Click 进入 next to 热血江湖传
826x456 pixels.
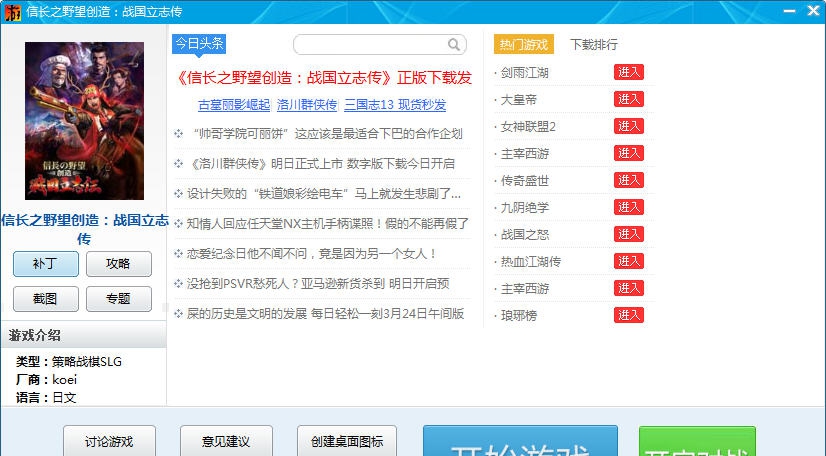click(628, 261)
